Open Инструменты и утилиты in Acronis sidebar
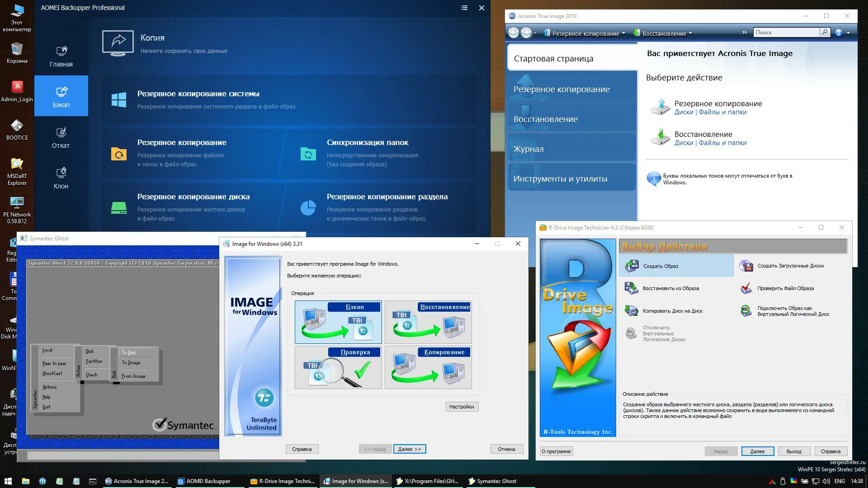Viewport: 868px width, 488px height. coord(572,178)
